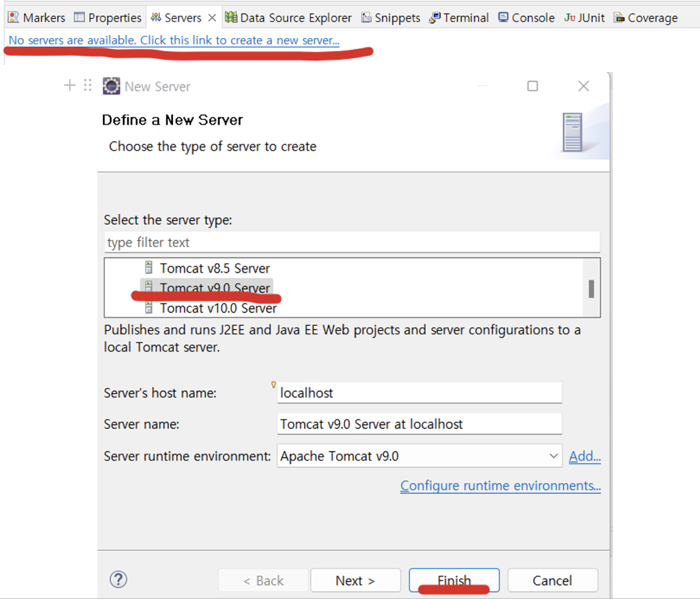Click the Snippets tab icon
Image resolution: width=700 pixels, height=599 pixels.
pos(366,17)
